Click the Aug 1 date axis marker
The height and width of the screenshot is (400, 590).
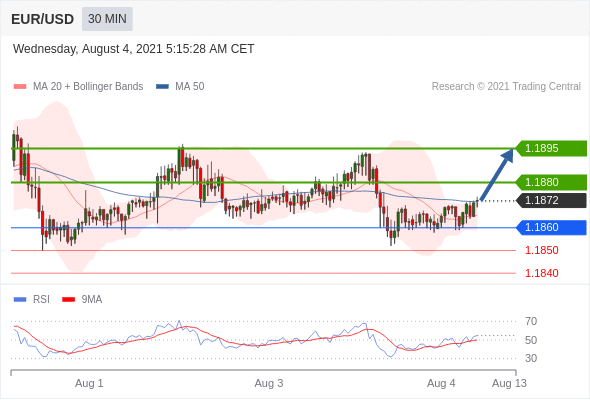coord(89,383)
